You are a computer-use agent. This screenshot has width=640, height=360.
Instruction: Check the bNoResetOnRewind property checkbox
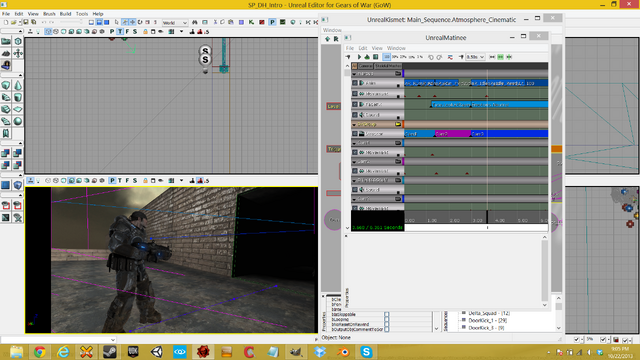(x=387, y=324)
